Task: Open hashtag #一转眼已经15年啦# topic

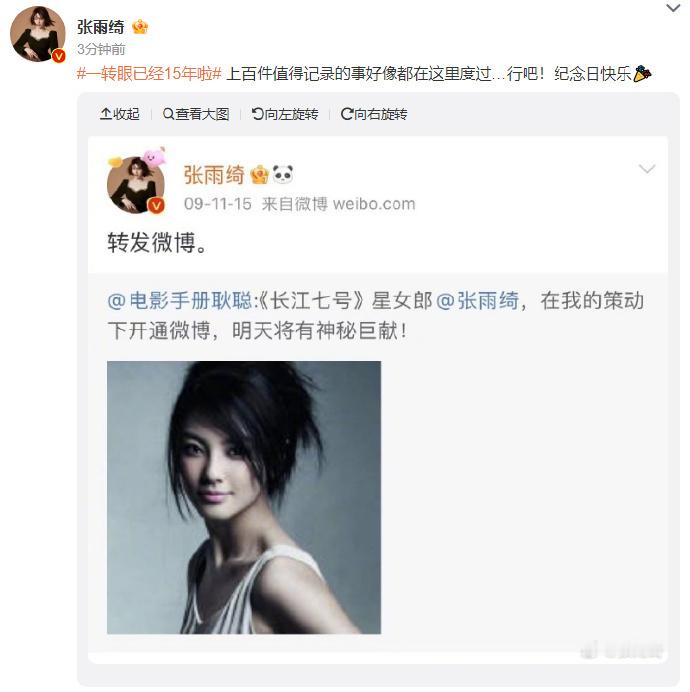Action: click(x=149, y=74)
